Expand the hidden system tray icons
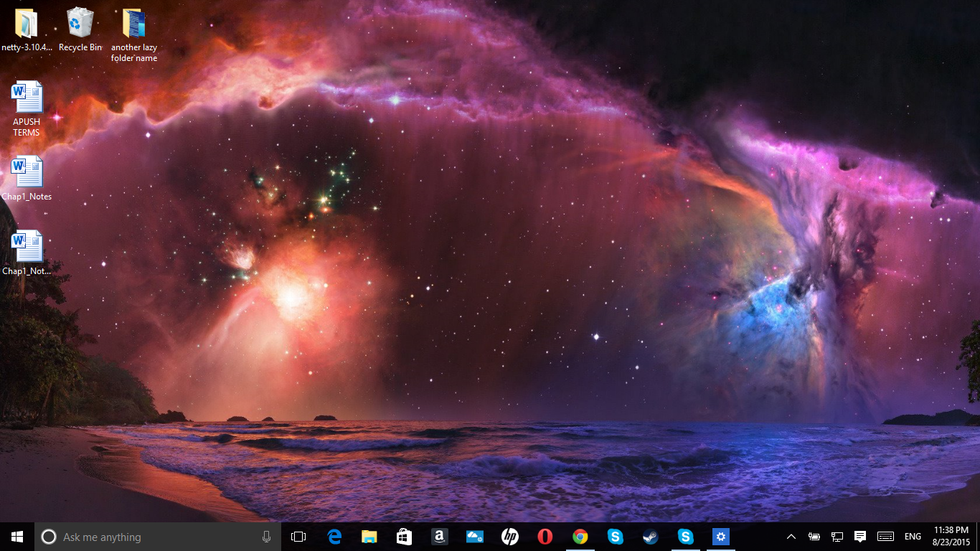The image size is (980, 551). point(791,537)
